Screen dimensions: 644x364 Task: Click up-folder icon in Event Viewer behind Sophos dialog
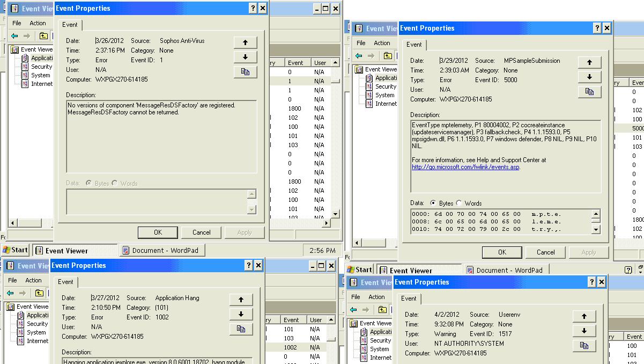(x=43, y=36)
